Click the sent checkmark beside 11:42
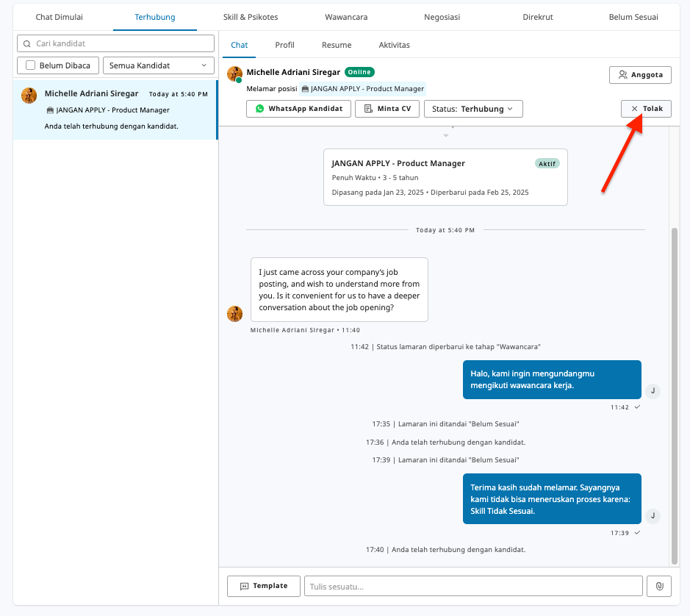The image size is (690, 616). 637,407
